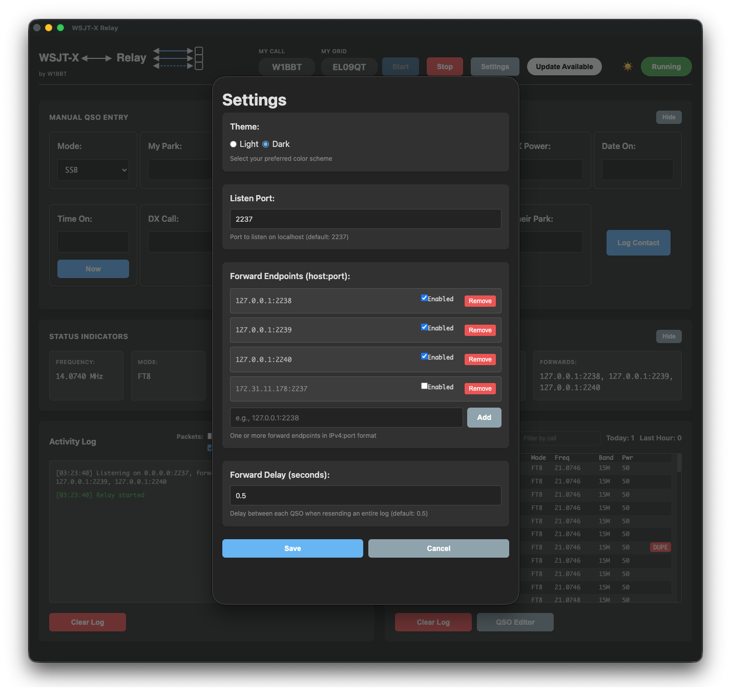This screenshot has width=731, height=700.
Task: Click the Update Available badge
Action: pos(564,67)
